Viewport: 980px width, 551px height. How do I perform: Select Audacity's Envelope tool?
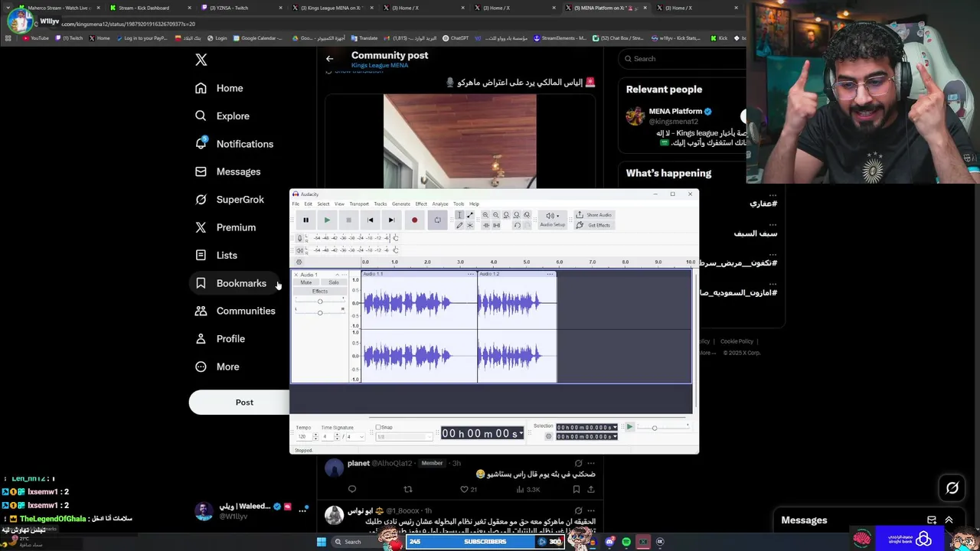469,215
